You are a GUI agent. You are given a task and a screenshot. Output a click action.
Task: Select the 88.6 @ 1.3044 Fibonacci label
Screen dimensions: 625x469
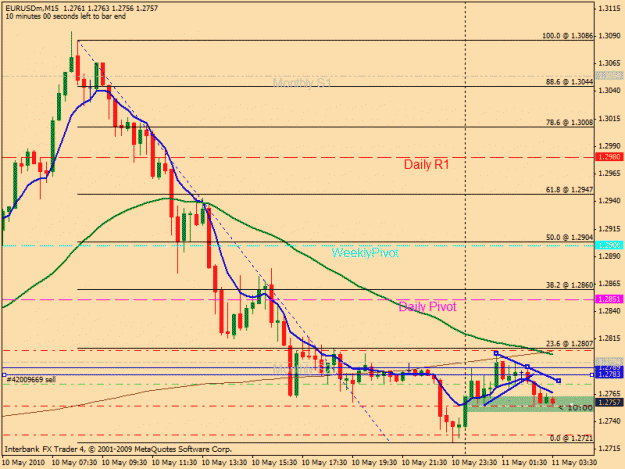tap(570, 82)
